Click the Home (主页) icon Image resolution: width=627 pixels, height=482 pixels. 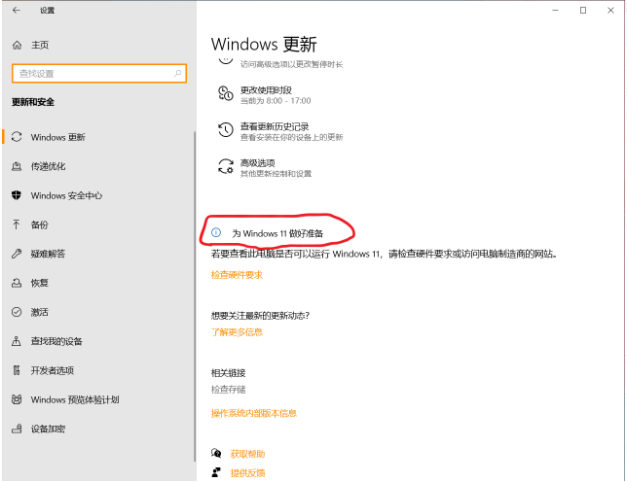[17, 46]
